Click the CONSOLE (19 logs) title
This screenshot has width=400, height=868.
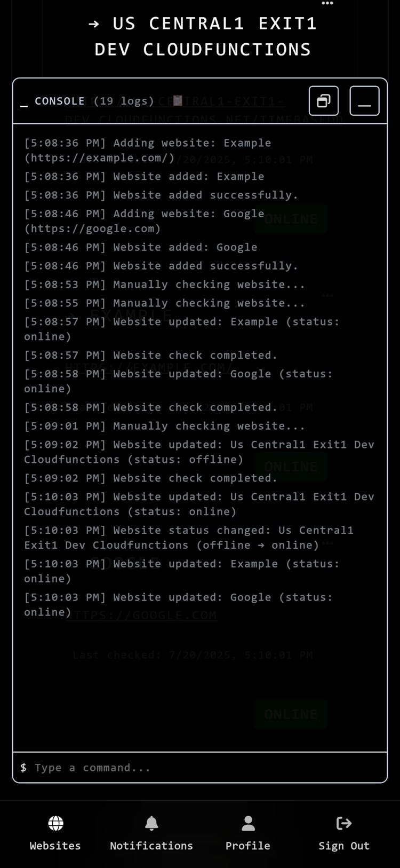point(94,101)
